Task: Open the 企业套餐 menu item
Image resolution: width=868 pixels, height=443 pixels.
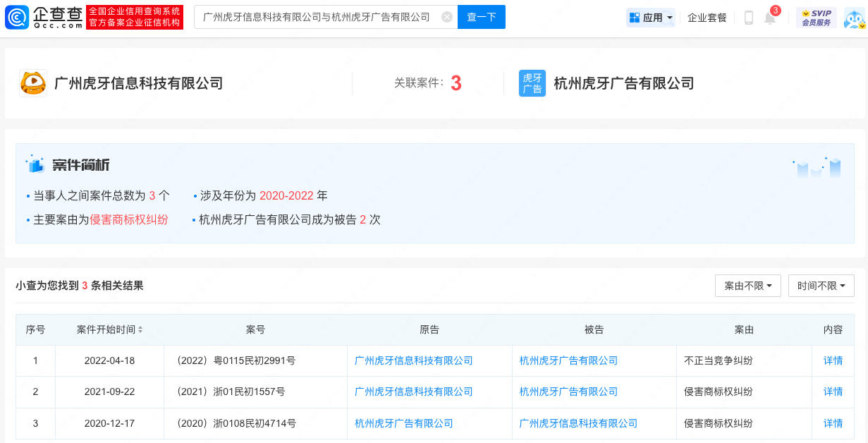Action: point(707,18)
